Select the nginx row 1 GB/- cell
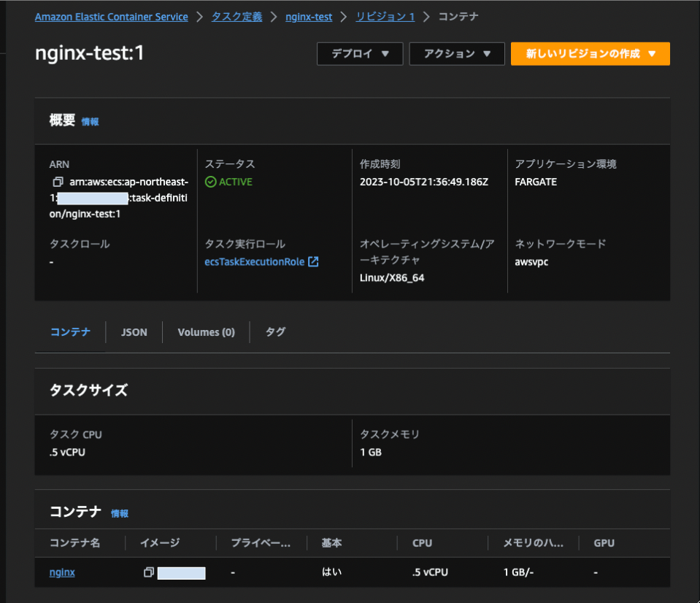The image size is (700, 603). [x=518, y=572]
